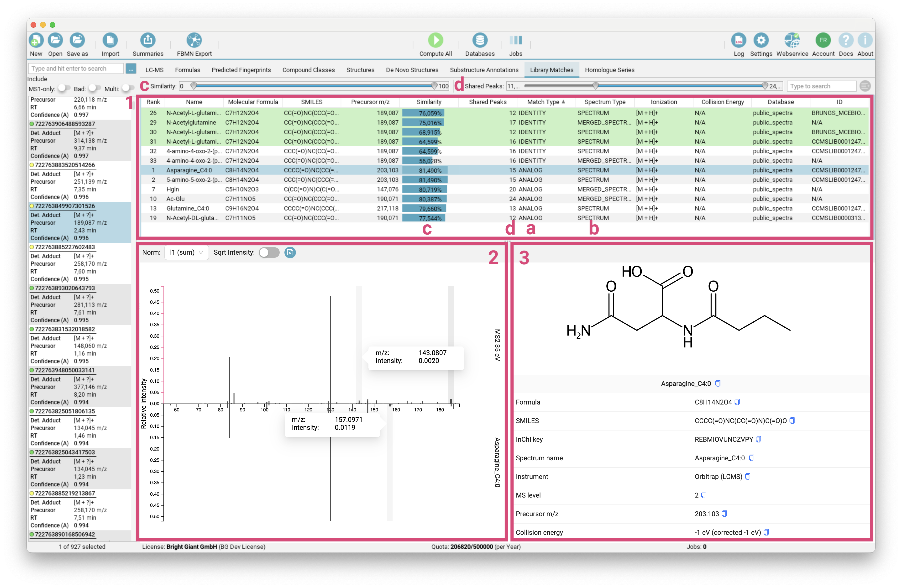
Task: Click the Save as icon
Action: pos(77,40)
